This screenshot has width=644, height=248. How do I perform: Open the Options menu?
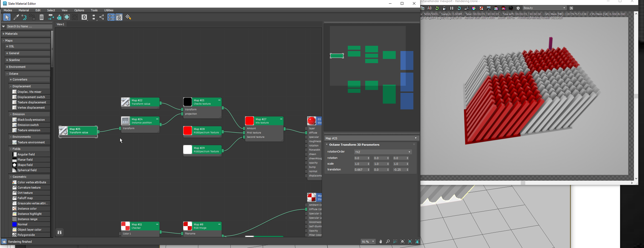(79, 10)
